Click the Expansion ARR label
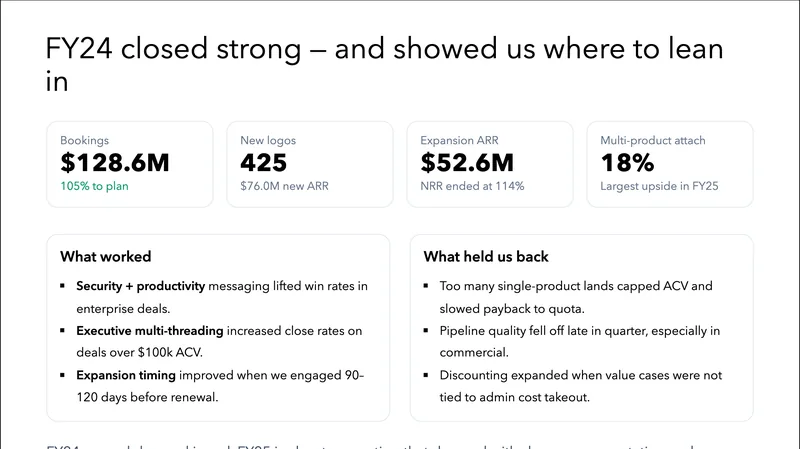This screenshot has width=800, height=449. (x=456, y=141)
